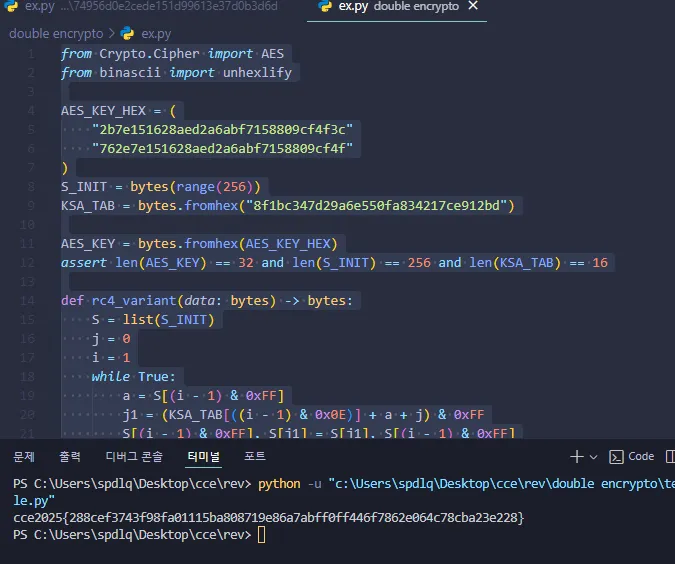Click the KSA_TAB hex string 8f1bc347d29a6e550fa834217ce912bd
The height and width of the screenshot is (564, 675).
376,206
